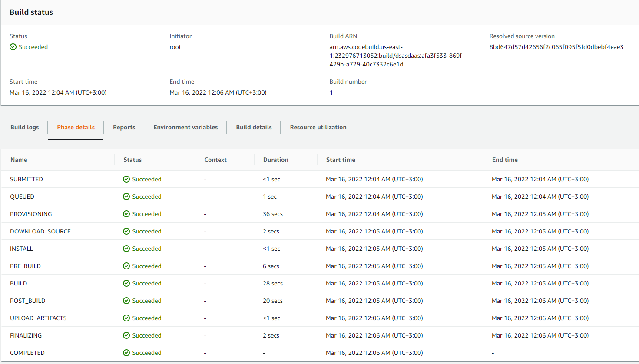Click the Build ARN value text
The width and height of the screenshot is (639, 364).
coord(397,56)
